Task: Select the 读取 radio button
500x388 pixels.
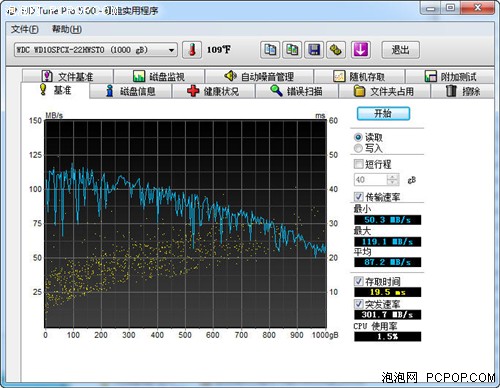Action: (x=358, y=137)
